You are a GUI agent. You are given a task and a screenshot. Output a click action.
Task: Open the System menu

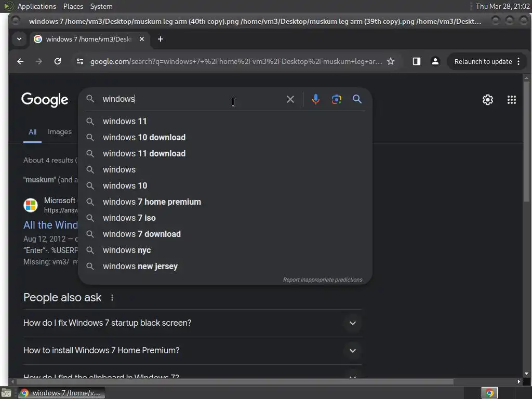[x=101, y=6]
